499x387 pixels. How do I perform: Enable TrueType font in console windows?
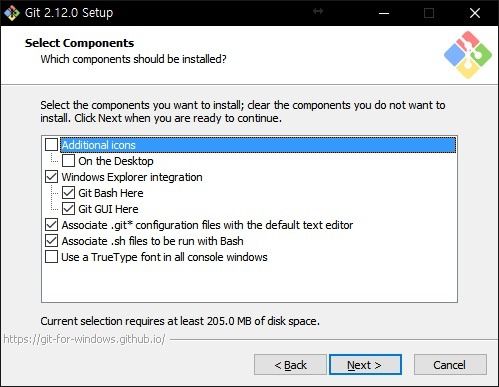[x=51, y=257]
